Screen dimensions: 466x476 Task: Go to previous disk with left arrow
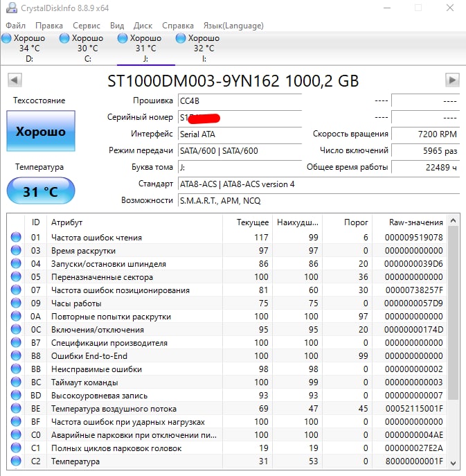click(x=15, y=80)
